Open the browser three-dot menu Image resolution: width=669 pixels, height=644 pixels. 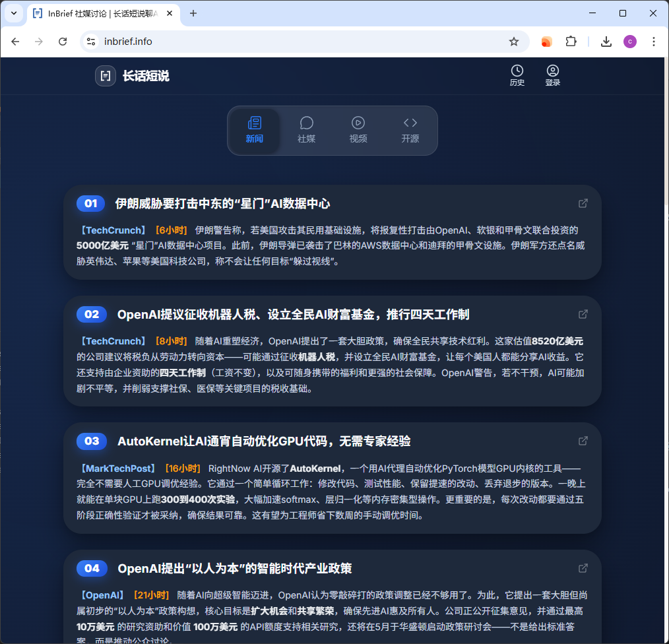click(x=654, y=42)
